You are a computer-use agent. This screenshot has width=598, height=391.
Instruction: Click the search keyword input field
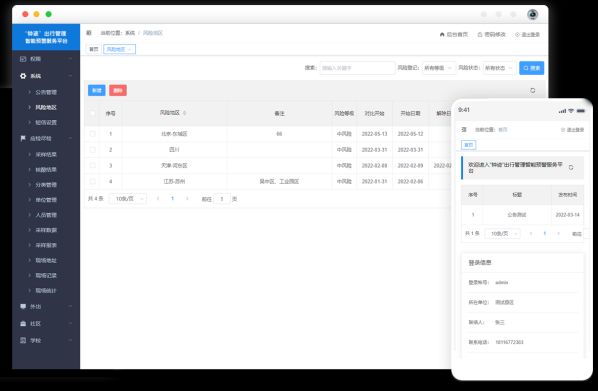357,68
